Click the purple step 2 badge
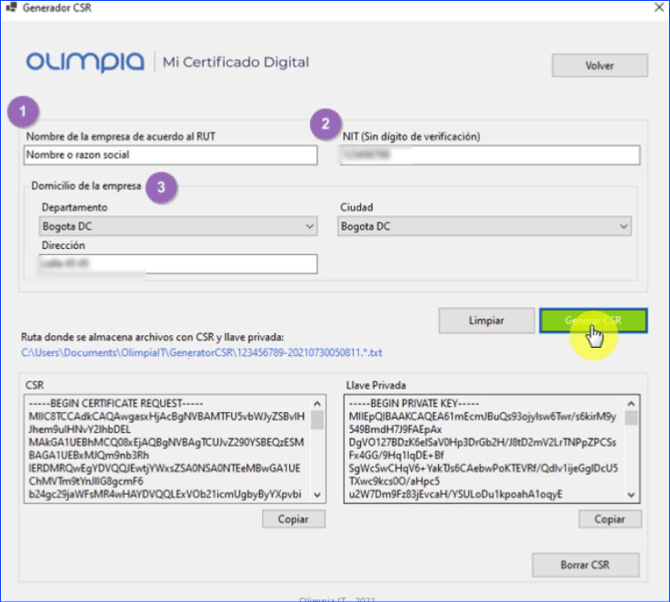This screenshot has width=670, height=602. (323, 124)
